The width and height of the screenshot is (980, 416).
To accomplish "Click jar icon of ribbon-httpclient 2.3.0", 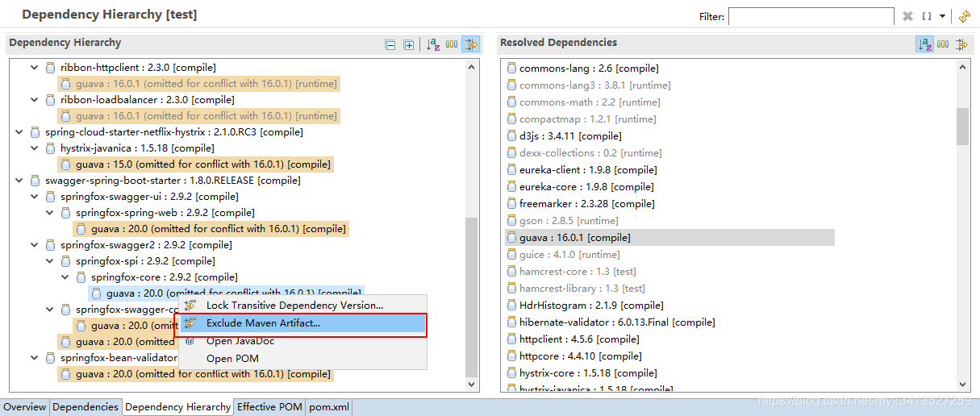I will tap(50, 68).
